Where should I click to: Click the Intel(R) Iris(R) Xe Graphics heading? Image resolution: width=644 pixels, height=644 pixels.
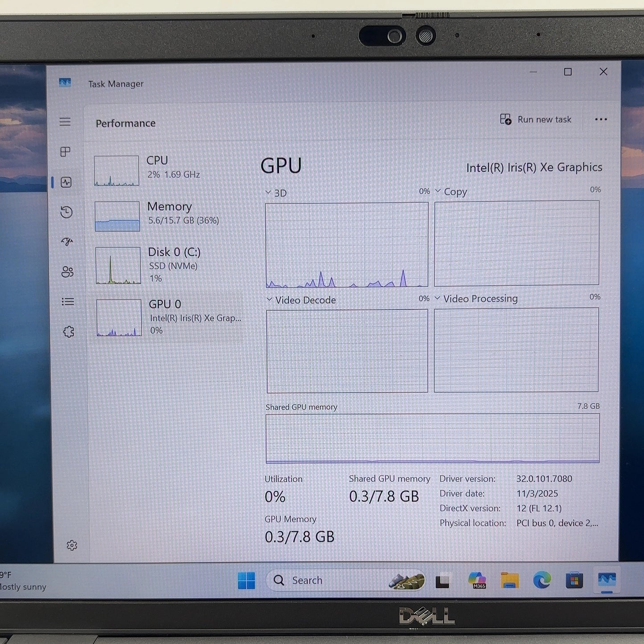pos(534,168)
